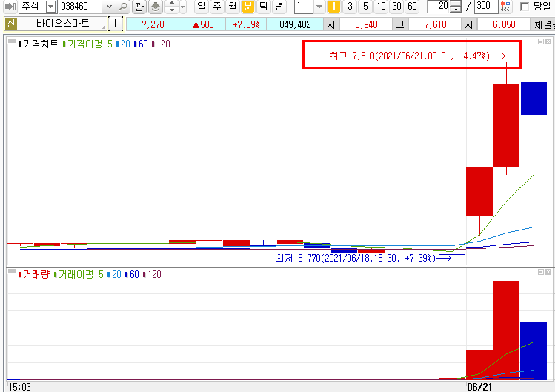Click high price value 7,610
Screen dimensions: 555x392
coord(435,24)
